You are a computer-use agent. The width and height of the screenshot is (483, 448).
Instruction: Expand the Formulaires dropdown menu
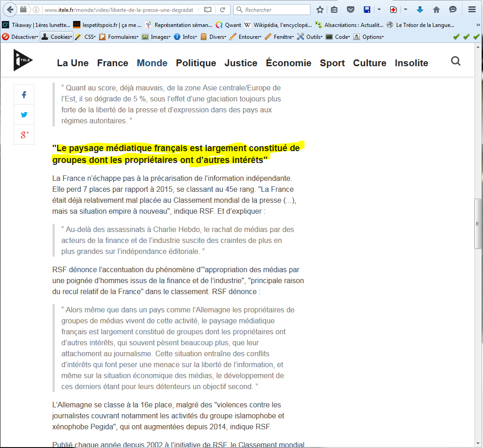click(119, 37)
